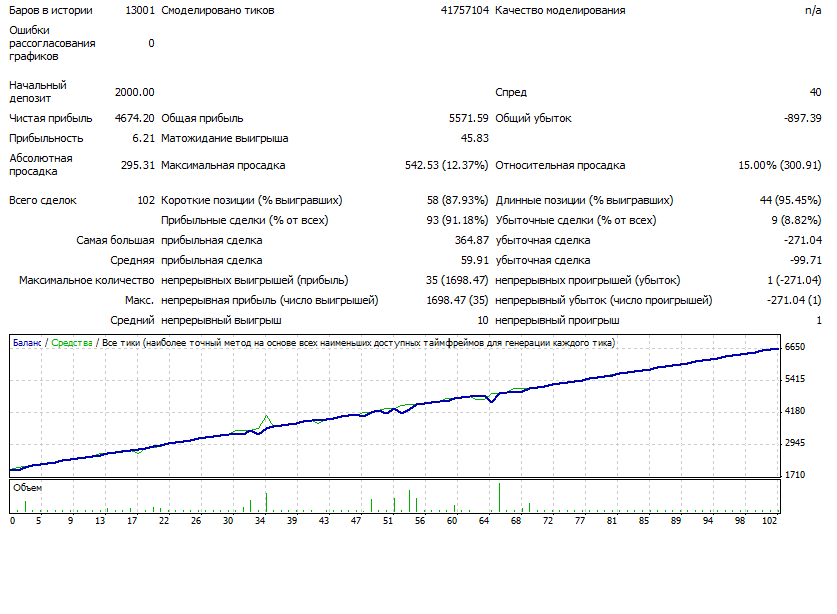The image size is (837, 614).
Task: Click the 4180 axis label on chart
Action: (795, 411)
